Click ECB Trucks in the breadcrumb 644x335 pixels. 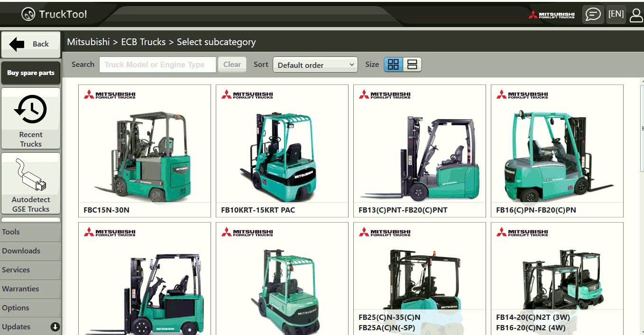tap(143, 42)
